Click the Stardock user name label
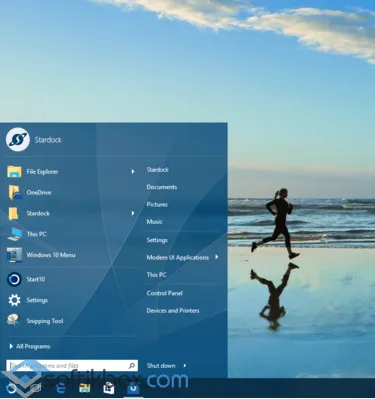 coord(48,140)
